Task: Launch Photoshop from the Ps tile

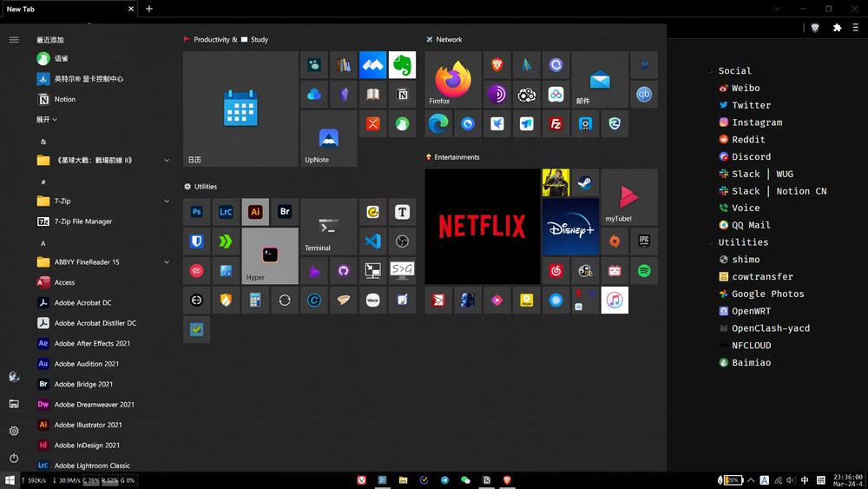Action: [x=196, y=212]
